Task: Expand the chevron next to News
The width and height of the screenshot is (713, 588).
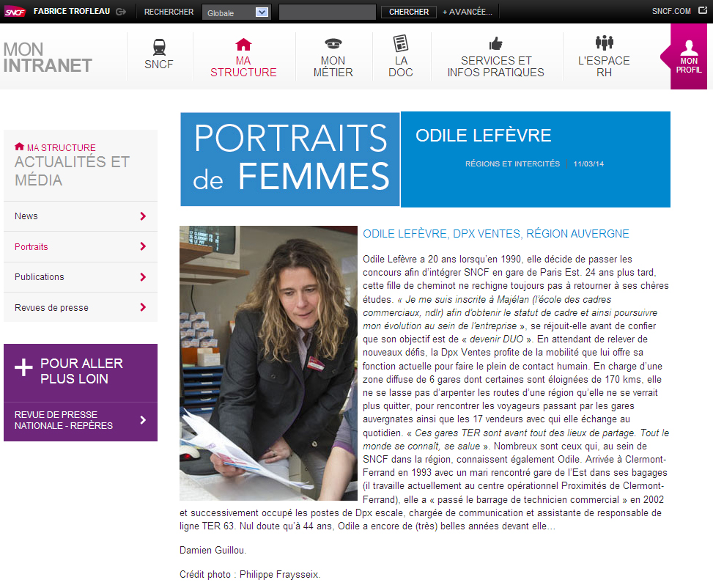Action: pyautogui.click(x=143, y=216)
